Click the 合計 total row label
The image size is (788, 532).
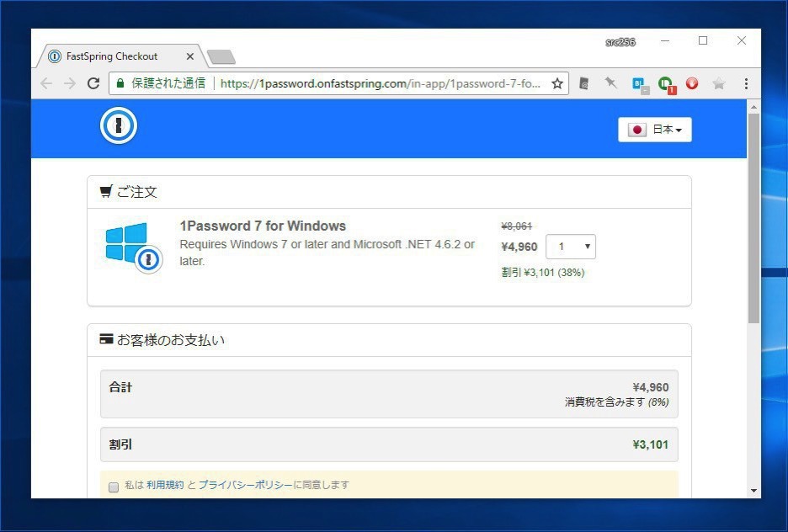click(120, 387)
